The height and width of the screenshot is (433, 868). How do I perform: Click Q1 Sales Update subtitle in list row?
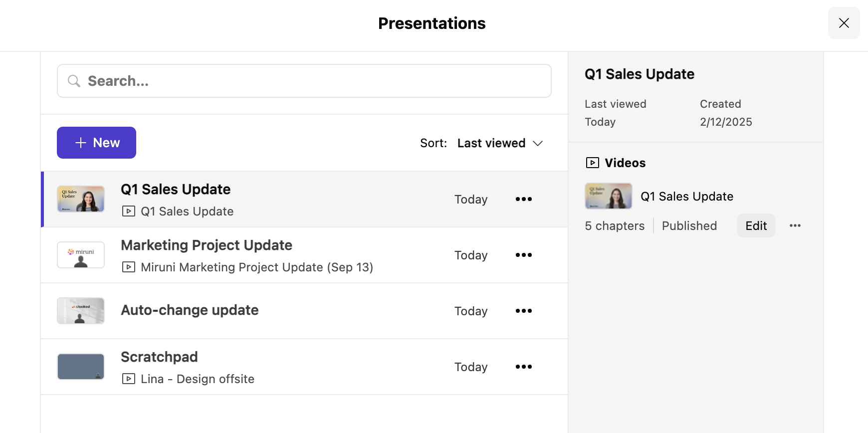187,211
